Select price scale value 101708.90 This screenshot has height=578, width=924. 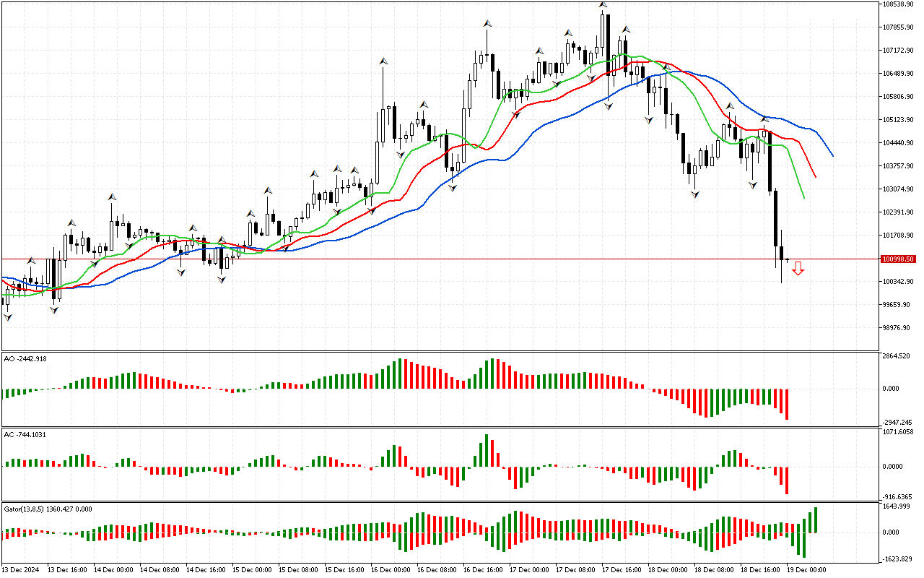(899, 235)
